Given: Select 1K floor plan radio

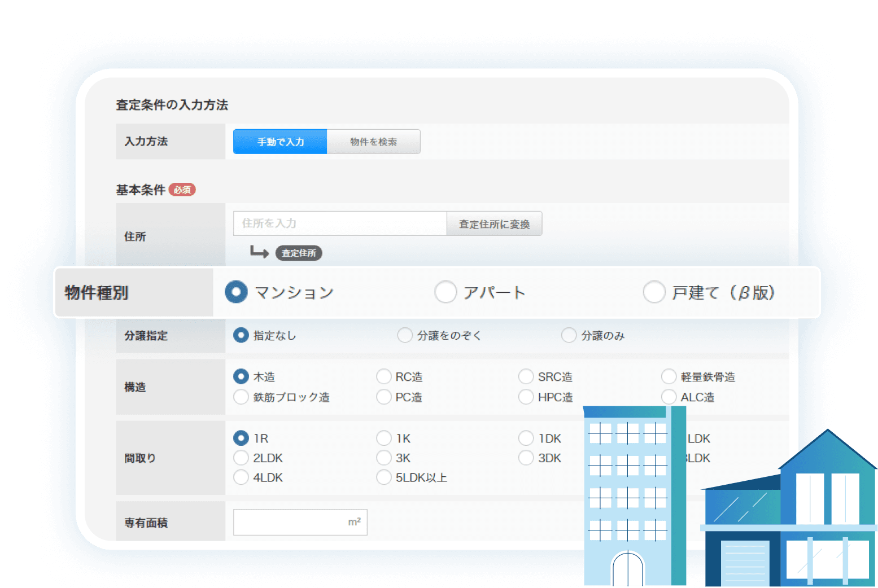Looking at the screenshot, I should coord(384,438).
